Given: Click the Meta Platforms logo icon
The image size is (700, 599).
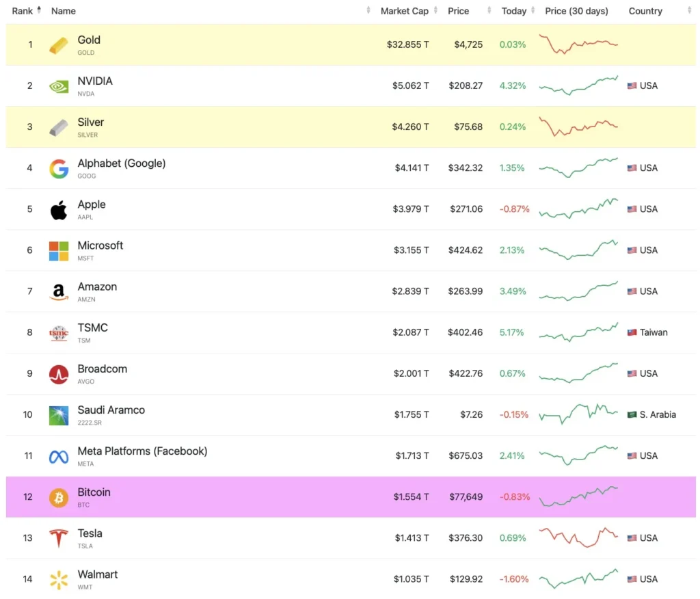Looking at the screenshot, I should (59, 457).
